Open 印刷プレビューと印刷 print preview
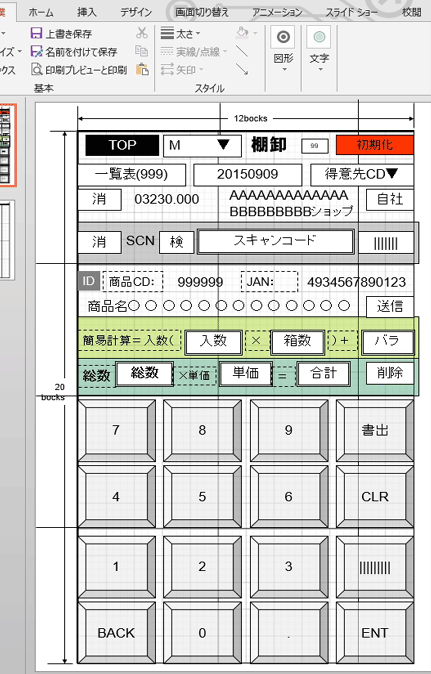 [x=79, y=70]
